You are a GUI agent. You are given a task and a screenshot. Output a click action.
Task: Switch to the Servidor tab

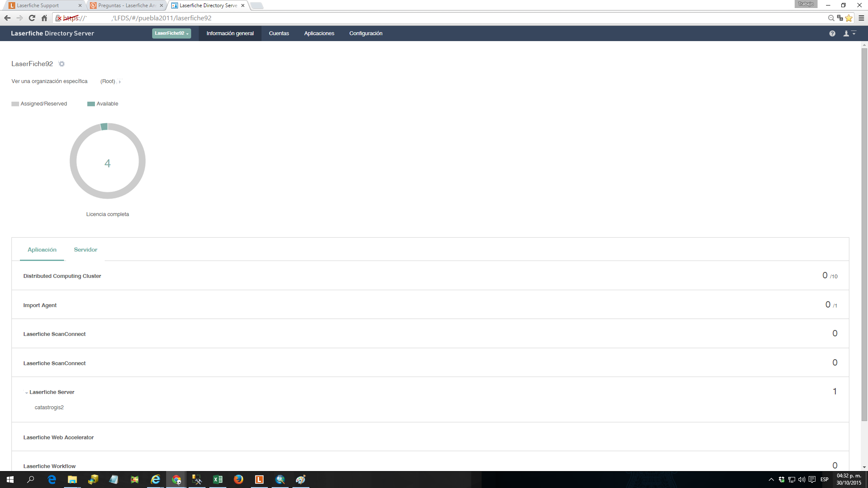click(85, 250)
